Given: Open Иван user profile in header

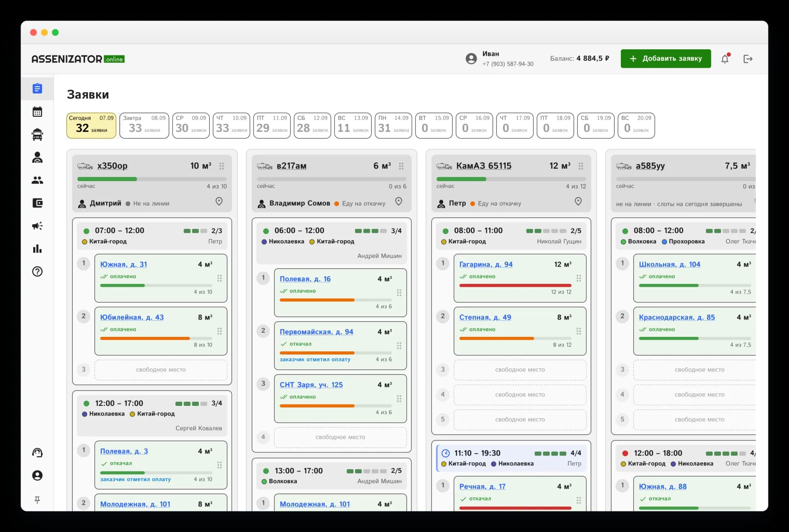Looking at the screenshot, I should (x=499, y=59).
